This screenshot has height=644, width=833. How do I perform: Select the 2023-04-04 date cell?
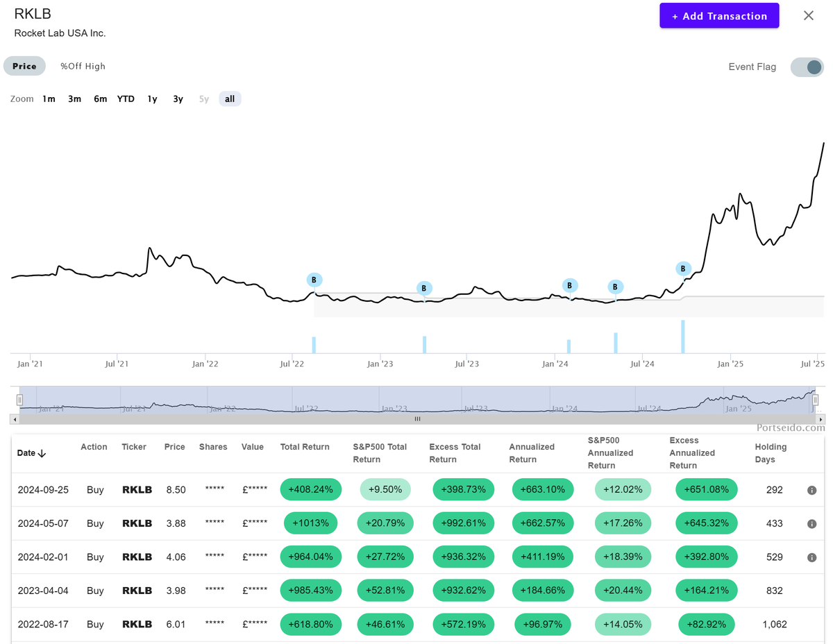click(x=43, y=591)
